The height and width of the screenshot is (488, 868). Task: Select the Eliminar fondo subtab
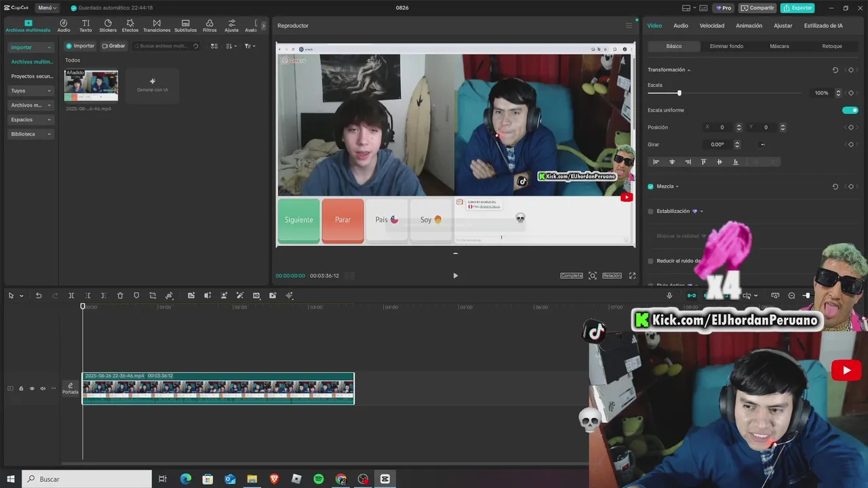pyautogui.click(x=726, y=46)
